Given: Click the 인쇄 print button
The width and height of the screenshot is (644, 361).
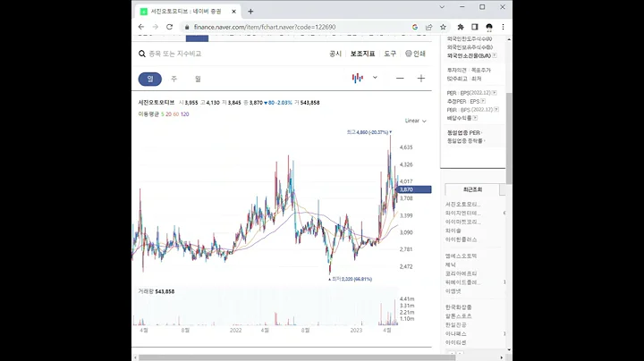Looking at the screenshot, I should click(x=415, y=54).
